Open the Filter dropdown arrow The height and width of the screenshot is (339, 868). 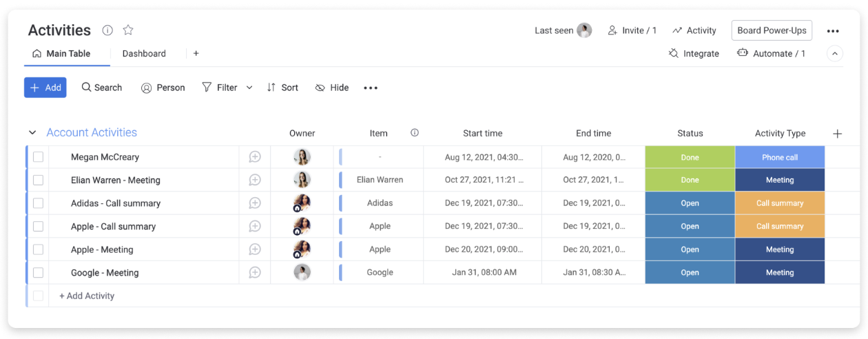pyautogui.click(x=249, y=88)
